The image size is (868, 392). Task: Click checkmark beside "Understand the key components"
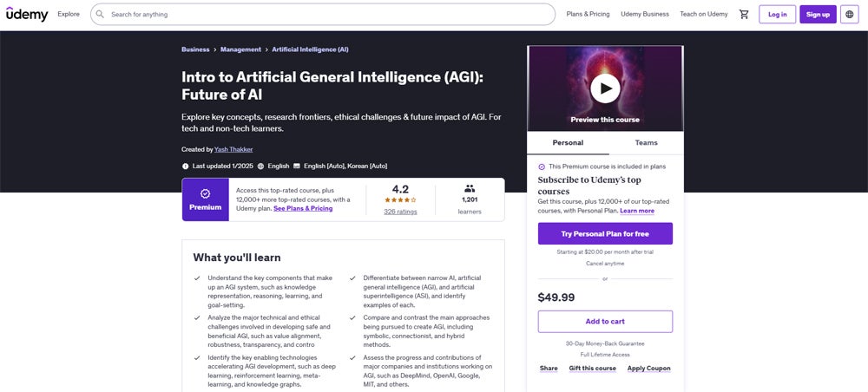[197, 278]
